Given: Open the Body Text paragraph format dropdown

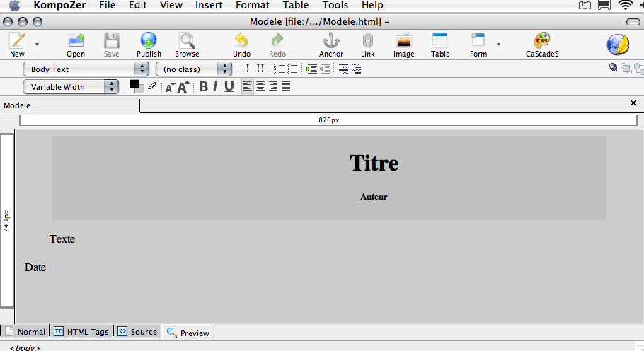Looking at the screenshot, I should [86, 69].
